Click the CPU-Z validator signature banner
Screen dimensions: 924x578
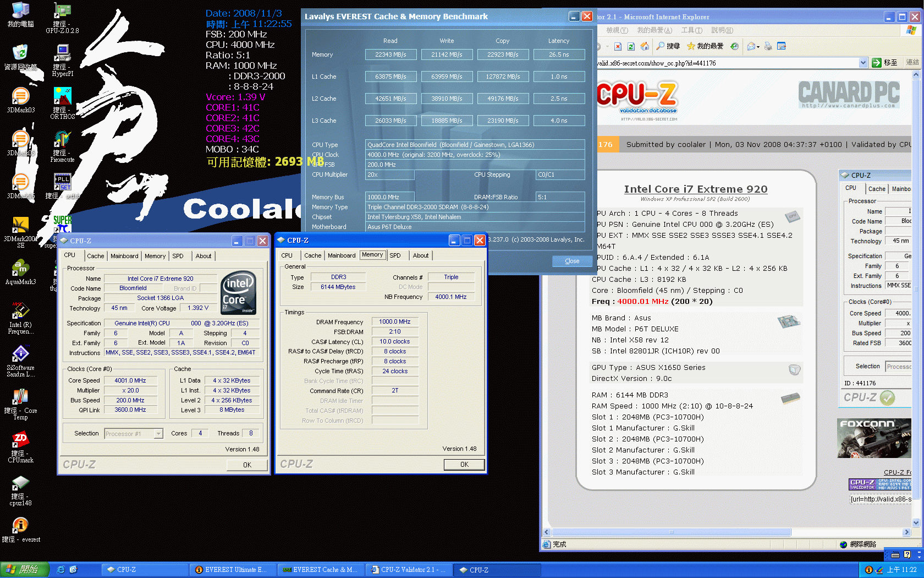point(880,484)
